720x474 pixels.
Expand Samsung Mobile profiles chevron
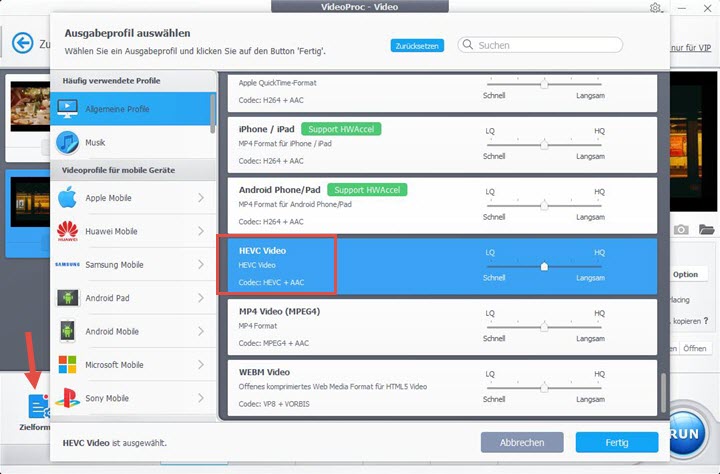201,265
